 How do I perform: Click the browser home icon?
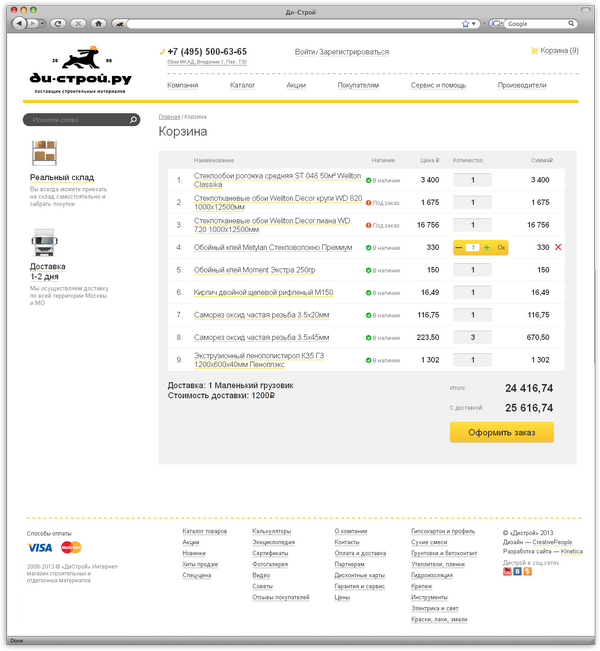pos(98,22)
